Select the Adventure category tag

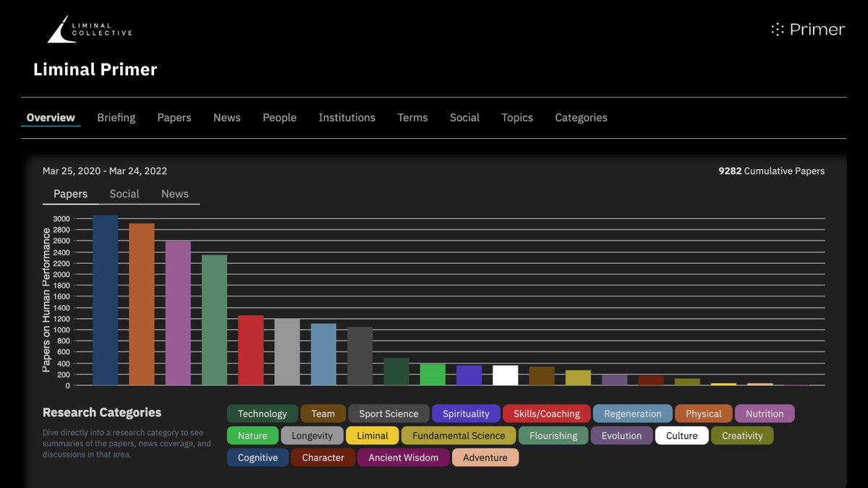485,457
